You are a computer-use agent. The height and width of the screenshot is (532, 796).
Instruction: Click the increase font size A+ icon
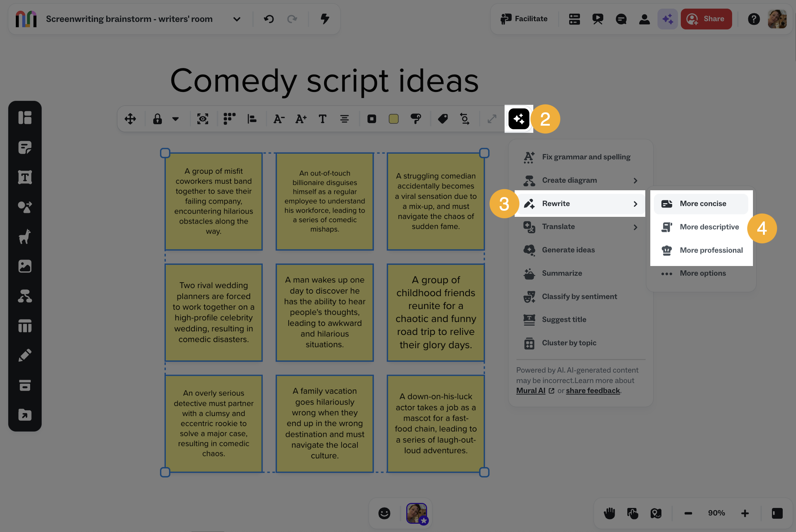click(x=301, y=119)
